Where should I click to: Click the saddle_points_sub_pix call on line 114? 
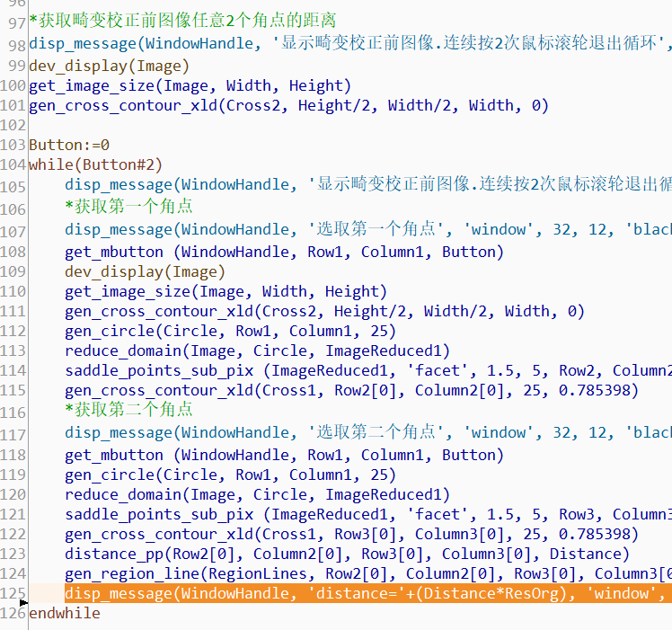(359, 370)
